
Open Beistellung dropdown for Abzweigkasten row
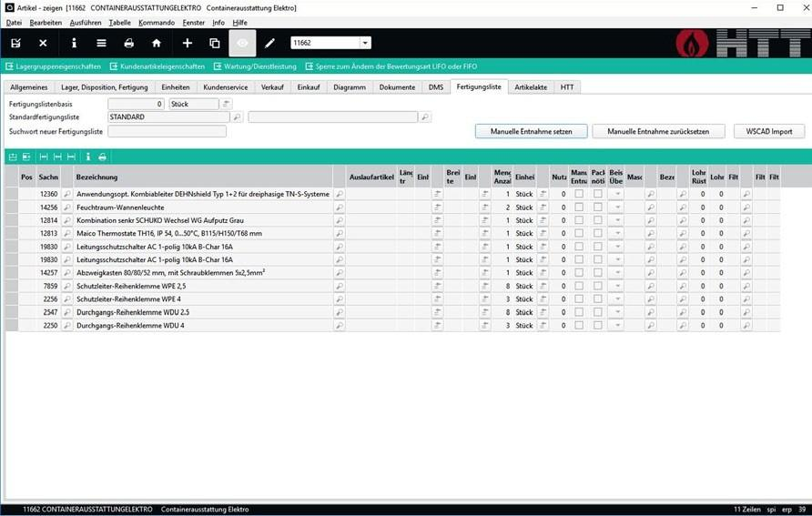click(x=617, y=273)
